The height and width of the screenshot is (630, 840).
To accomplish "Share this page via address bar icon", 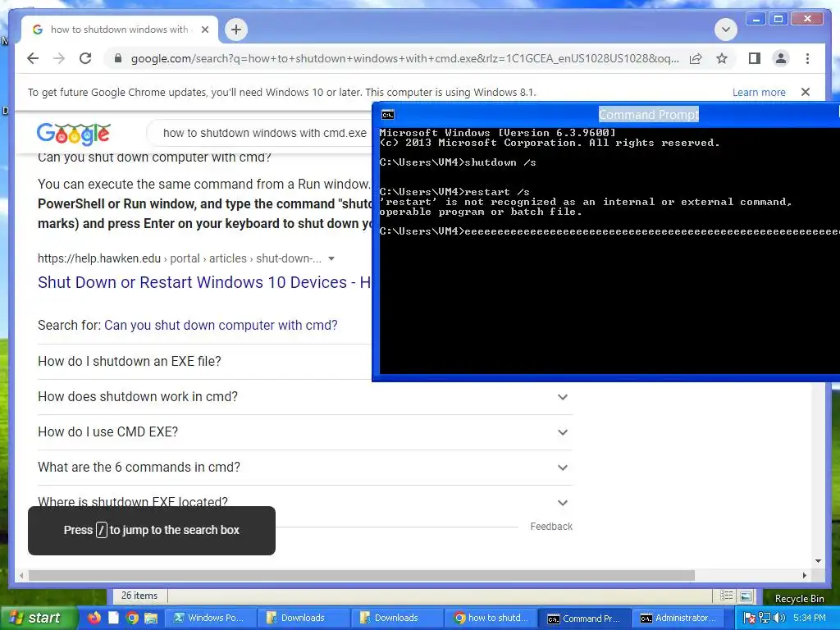I will [x=696, y=58].
